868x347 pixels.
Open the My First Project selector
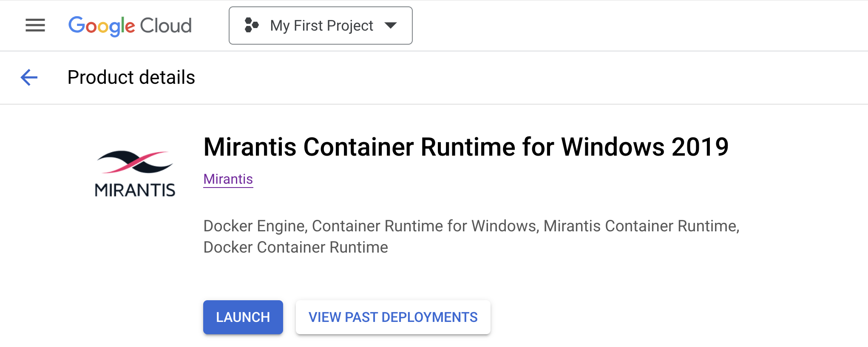click(x=321, y=26)
